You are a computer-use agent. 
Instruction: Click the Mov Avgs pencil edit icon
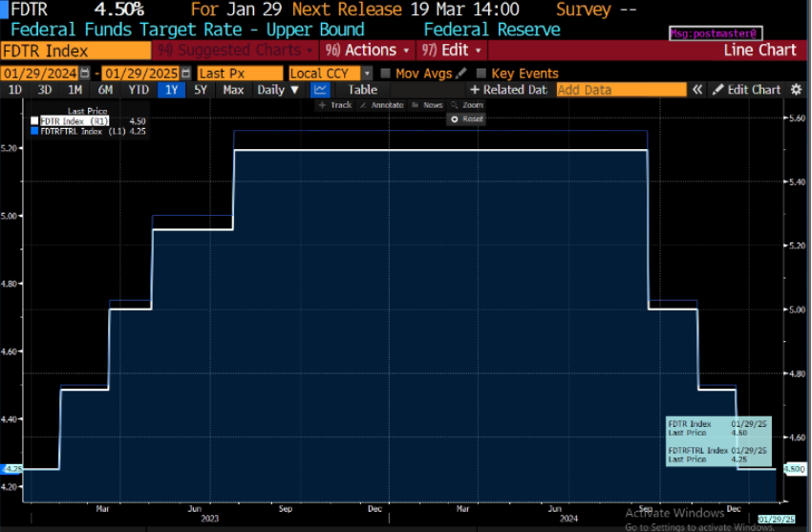461,74
